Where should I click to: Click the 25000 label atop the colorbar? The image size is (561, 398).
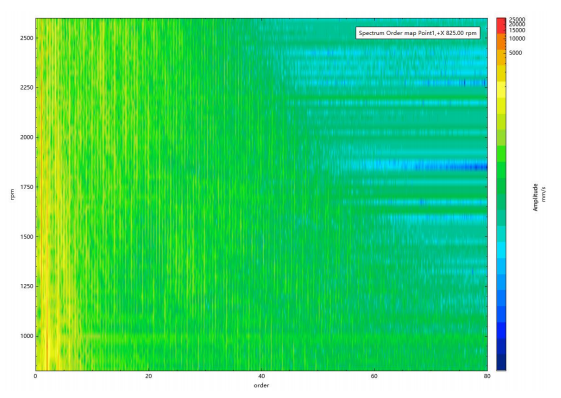(517, 20)
